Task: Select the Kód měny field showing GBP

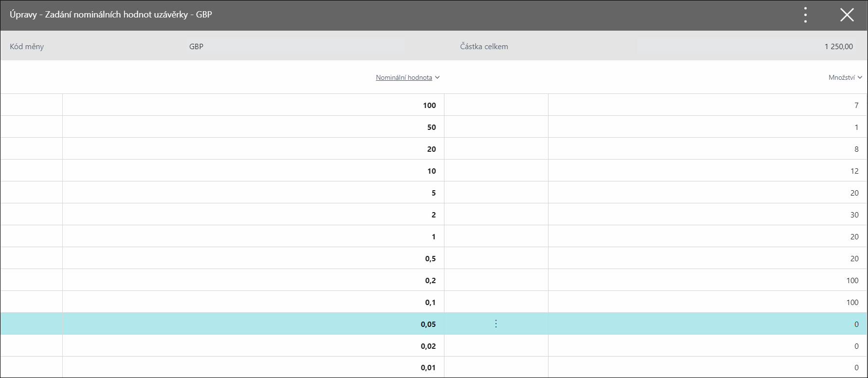Action: coord(296,47)
